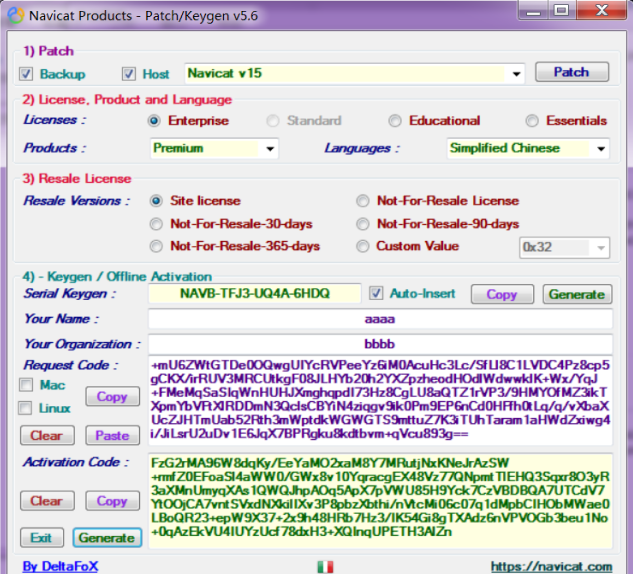Select the Educational license option
The width and height of the screenshot is (633, 574).
[x=395, y=121]
